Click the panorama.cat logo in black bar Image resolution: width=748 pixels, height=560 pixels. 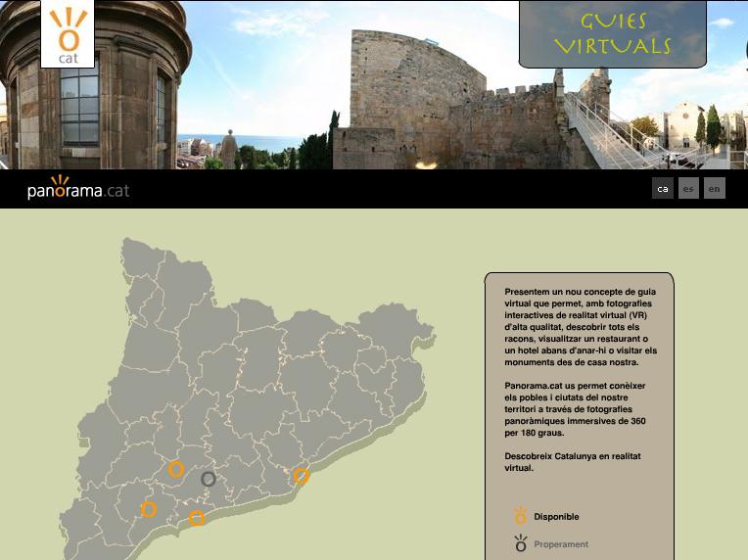pos(78,188)
